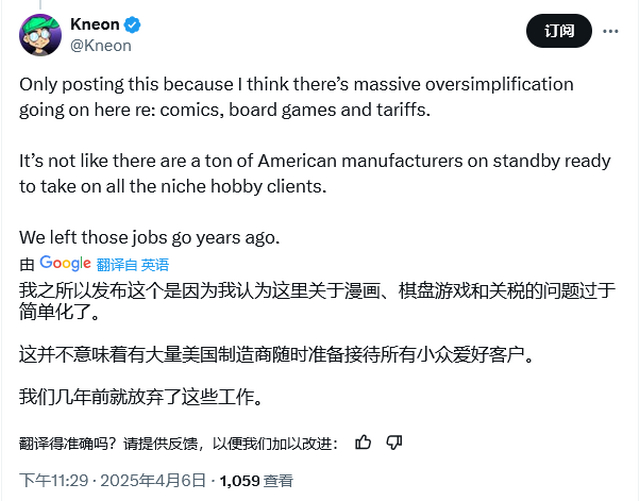Viewport: 640px width, 501px height.
Task: Open the @Kneon handle link
Action: coord(100,45)
